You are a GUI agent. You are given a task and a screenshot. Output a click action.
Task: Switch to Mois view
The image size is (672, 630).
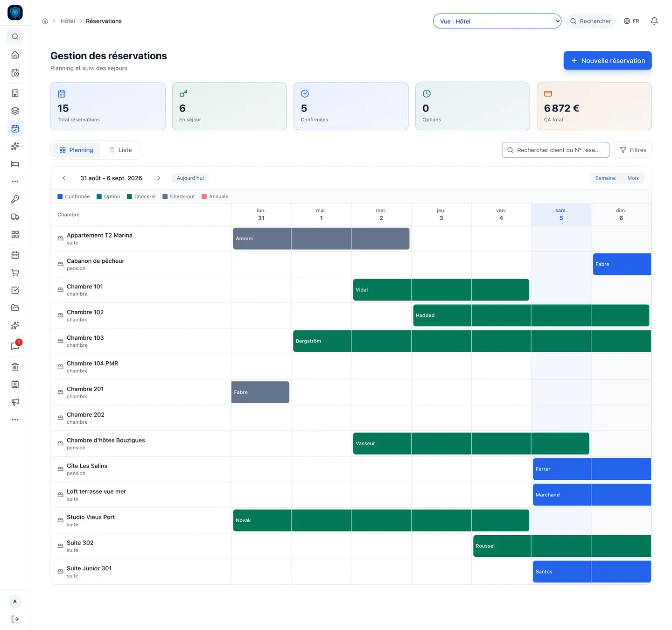point(633,178)
